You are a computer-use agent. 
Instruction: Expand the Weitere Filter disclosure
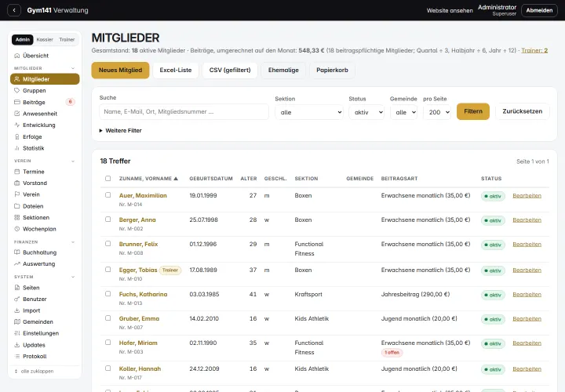[x=120, y=131]
